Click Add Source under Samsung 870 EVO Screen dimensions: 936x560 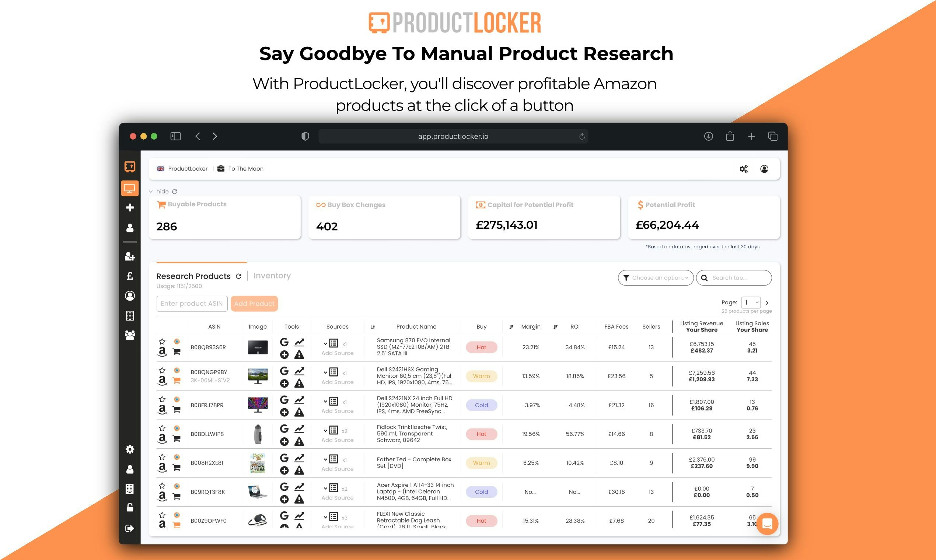coord(338,353)
